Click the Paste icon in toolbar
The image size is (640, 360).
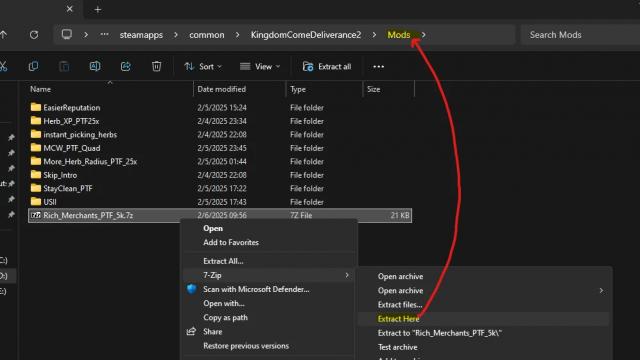(64, 66)
